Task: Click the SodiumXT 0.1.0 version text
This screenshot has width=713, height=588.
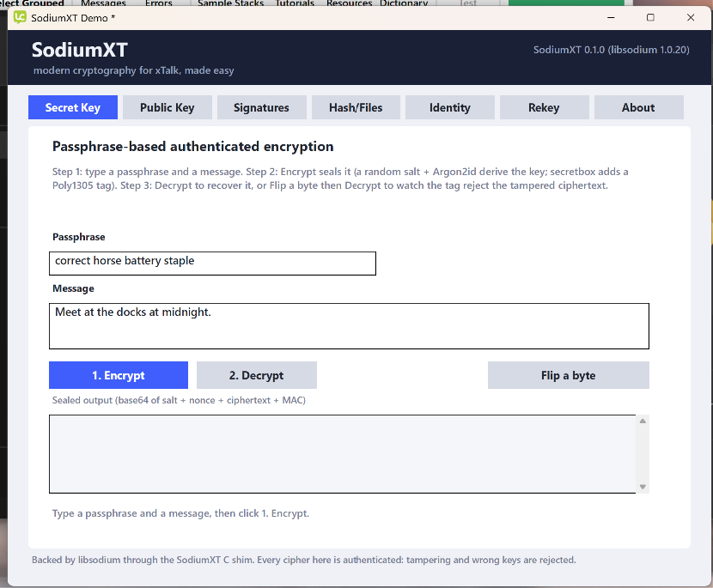Action: tap(611, 50)
